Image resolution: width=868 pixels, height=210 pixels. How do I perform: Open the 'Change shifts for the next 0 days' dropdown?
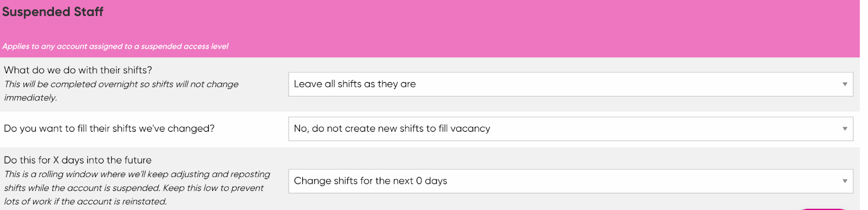pos(570,181)
